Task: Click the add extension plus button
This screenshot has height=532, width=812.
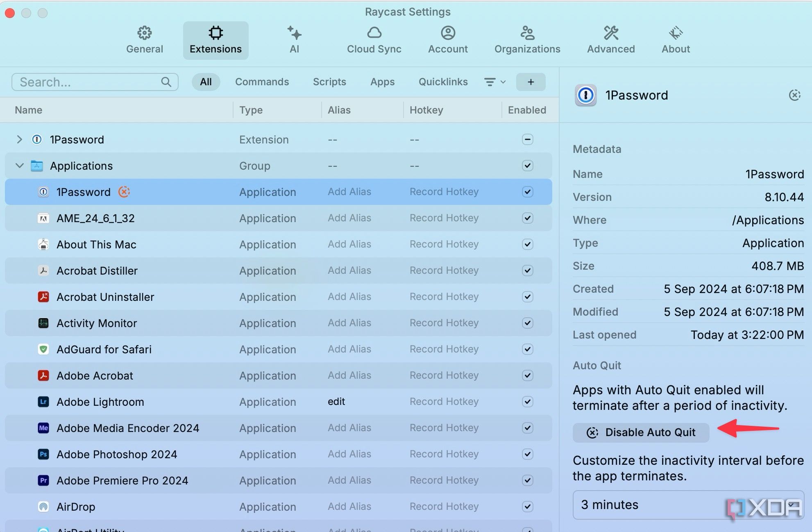Action: [x=530, y=81]
